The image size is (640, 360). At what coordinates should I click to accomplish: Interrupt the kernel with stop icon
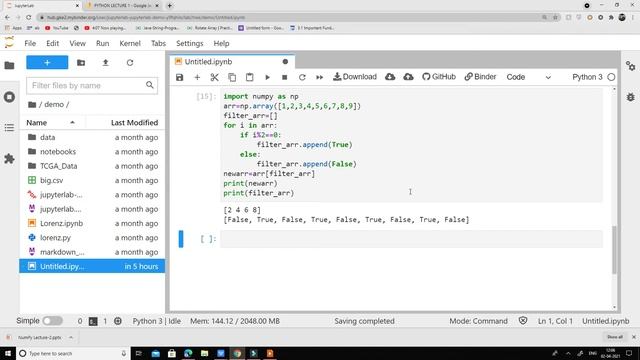(284, 77)
